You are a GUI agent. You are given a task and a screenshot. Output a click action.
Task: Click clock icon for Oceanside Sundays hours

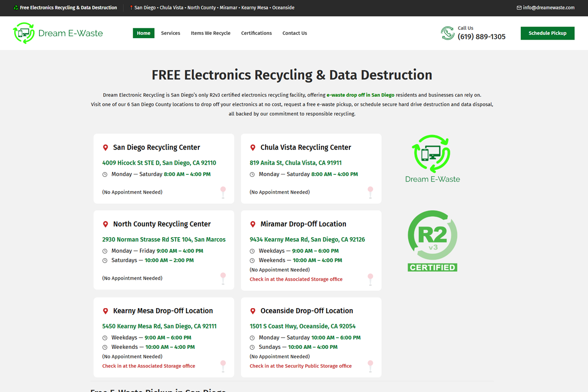coord(252,347)
